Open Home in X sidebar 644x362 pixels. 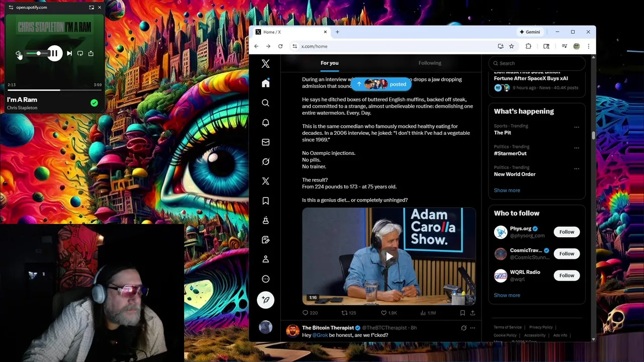266,83
